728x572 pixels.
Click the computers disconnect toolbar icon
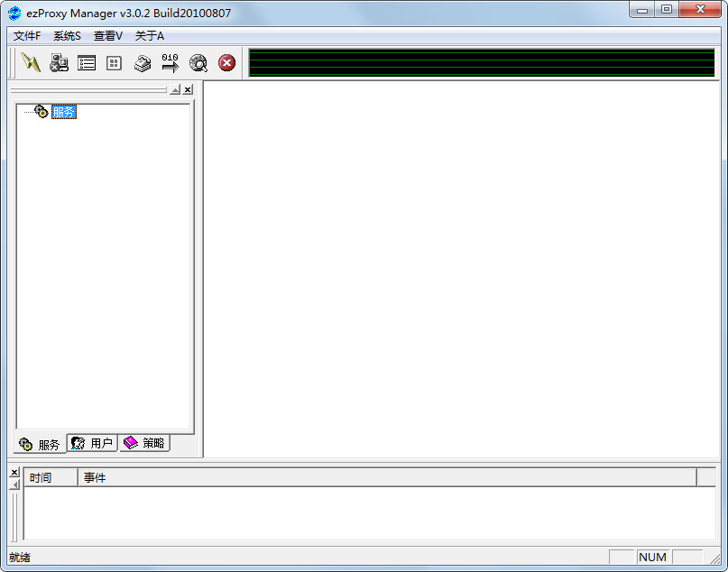[x=59, y=63]
